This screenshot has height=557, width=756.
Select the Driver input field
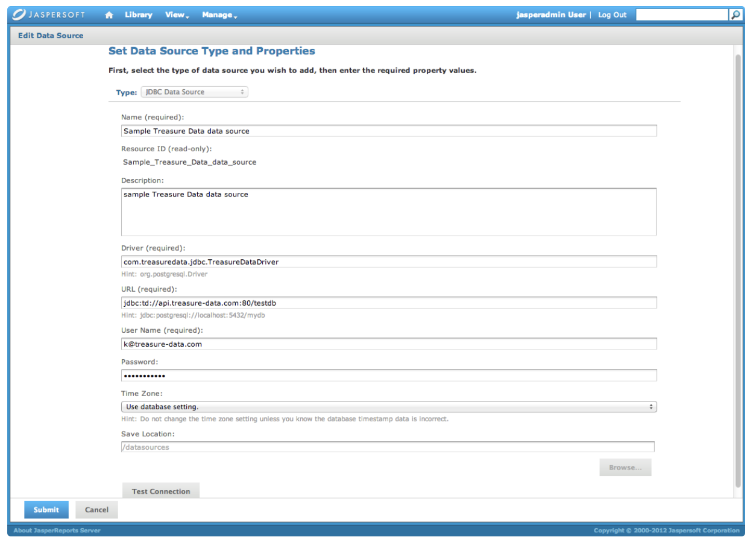(388, 262)
